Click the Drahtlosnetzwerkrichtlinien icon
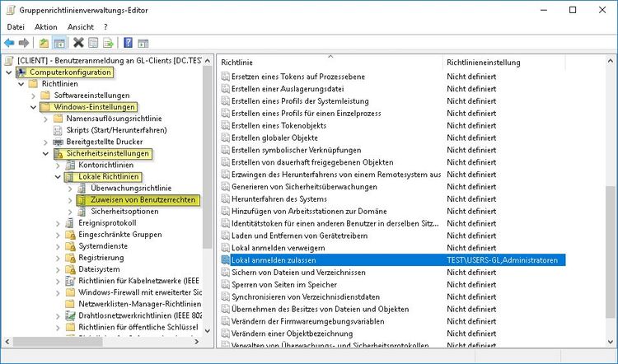618x364 pixels. point(70,315)
